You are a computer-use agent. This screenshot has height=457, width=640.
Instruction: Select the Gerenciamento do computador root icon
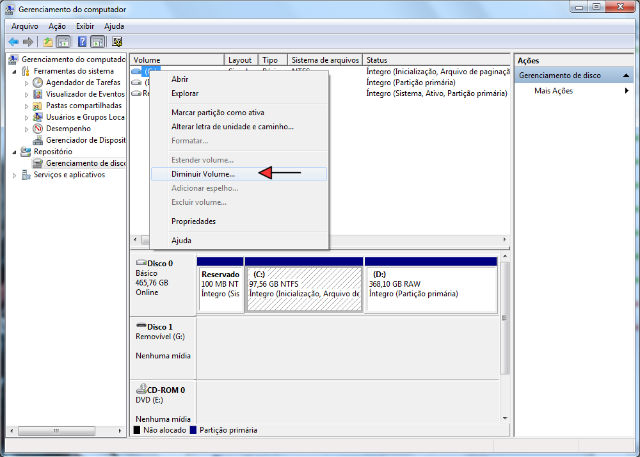click(13, 60)
